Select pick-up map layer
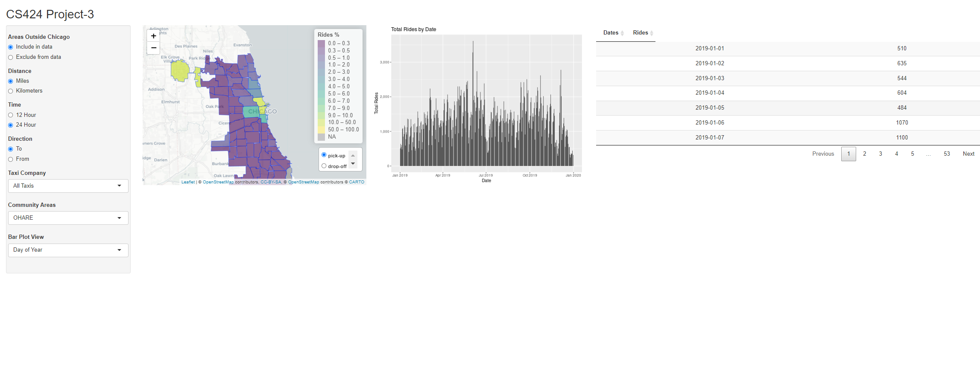Screen dimensions: 980x389 coord(324,155)
